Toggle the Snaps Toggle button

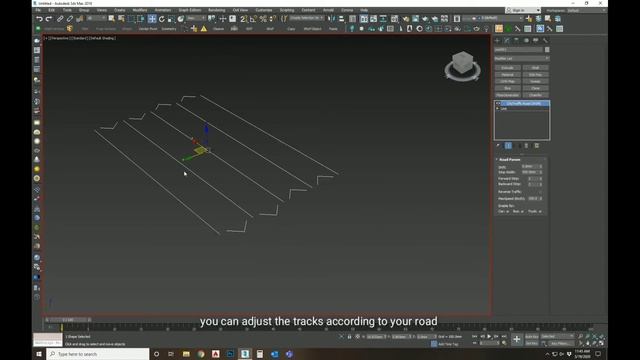(243, 19)
